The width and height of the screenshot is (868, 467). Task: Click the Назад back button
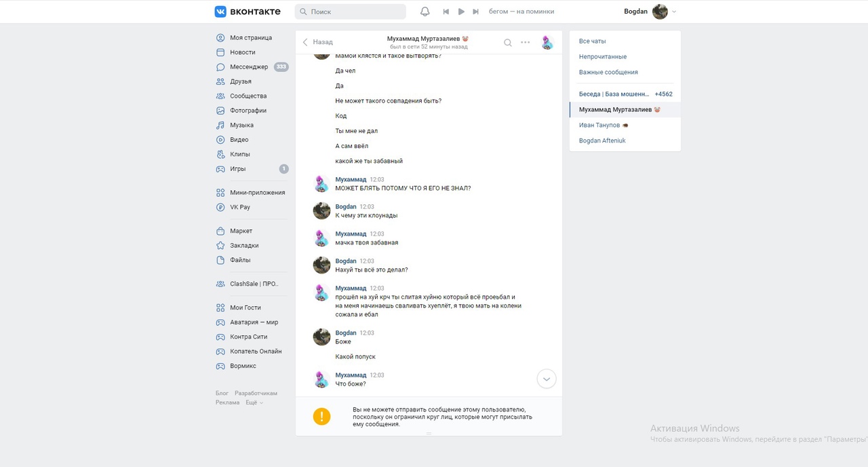point(318,42)
